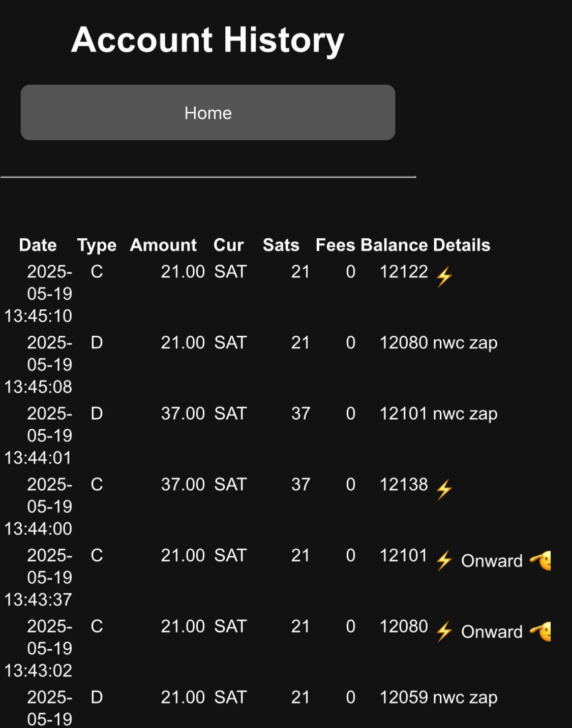Click the lightning icon in the 13:43:02 row

pos(444,631)
